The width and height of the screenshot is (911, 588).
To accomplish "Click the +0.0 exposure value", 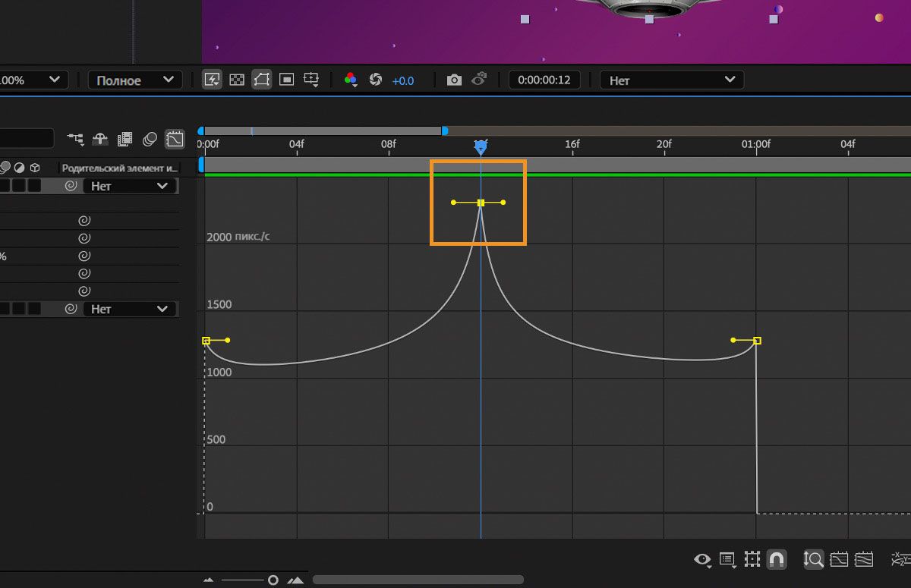I will click(403, 80).
